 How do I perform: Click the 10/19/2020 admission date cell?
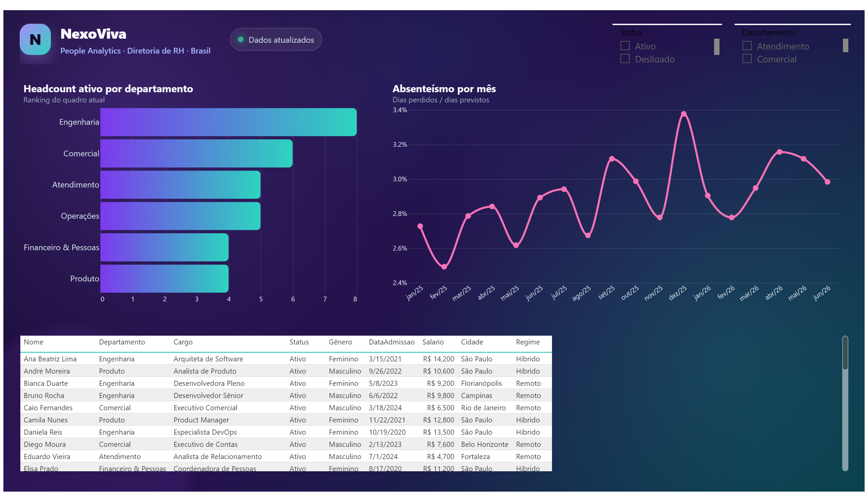click(387, 432)
